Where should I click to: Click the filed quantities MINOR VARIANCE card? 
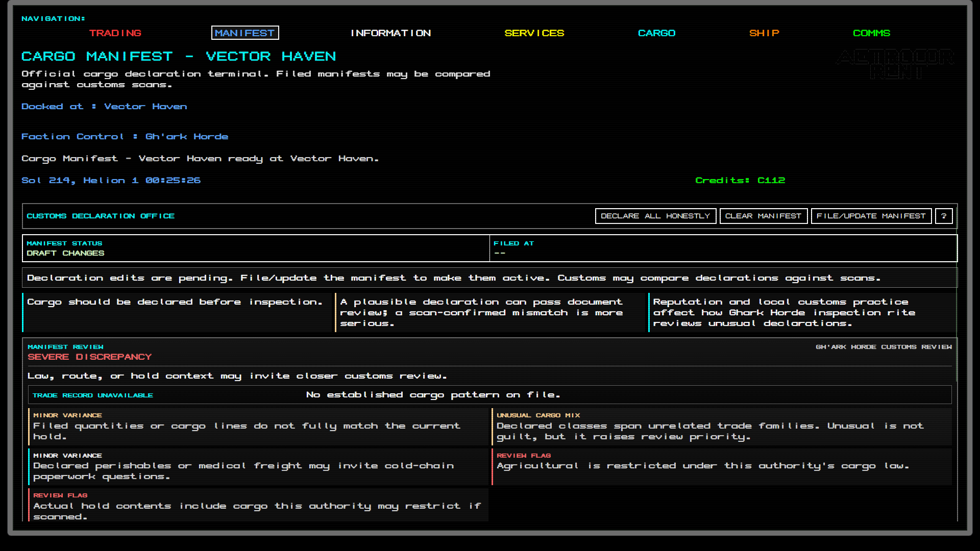[x=258, y=427]
